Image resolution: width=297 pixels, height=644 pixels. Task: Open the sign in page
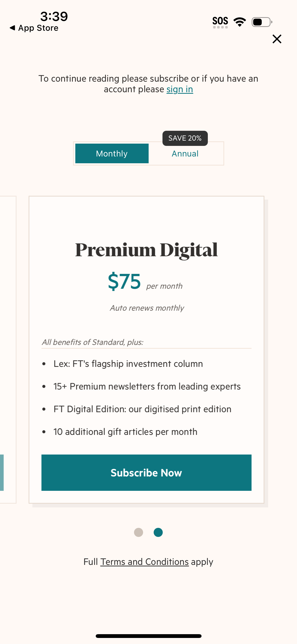tap(180, 89)
